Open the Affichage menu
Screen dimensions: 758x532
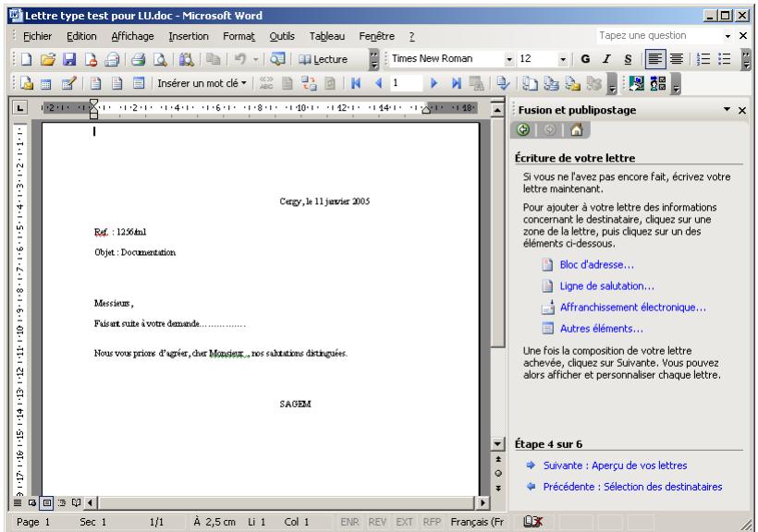pyautogui.click(x=132, y=36)
